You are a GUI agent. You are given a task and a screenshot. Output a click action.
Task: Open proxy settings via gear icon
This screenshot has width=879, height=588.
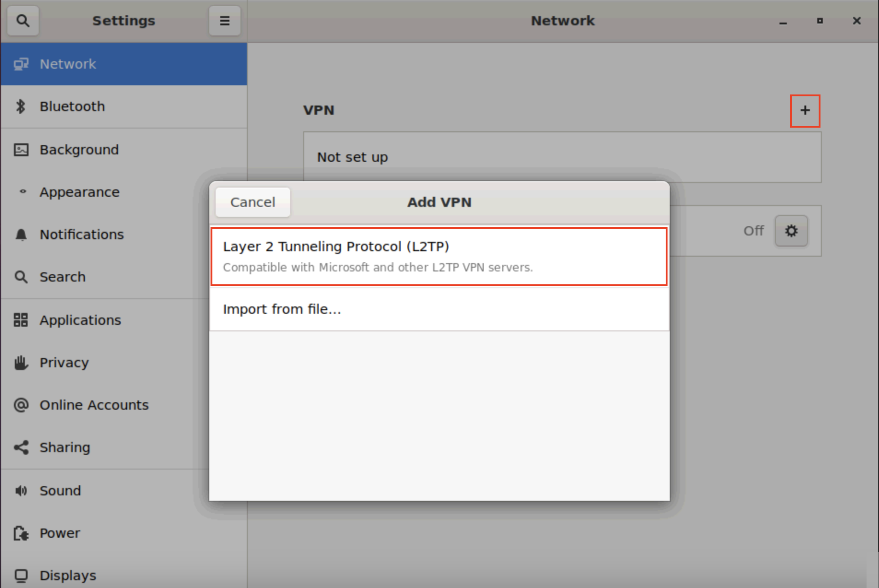point(791,231)
